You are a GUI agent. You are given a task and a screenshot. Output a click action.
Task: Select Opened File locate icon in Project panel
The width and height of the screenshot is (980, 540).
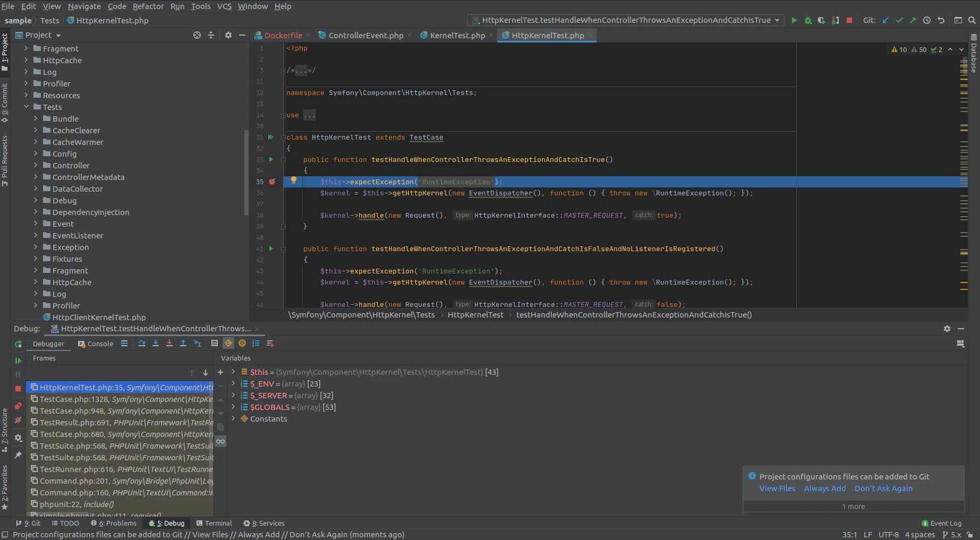point(197,35)
